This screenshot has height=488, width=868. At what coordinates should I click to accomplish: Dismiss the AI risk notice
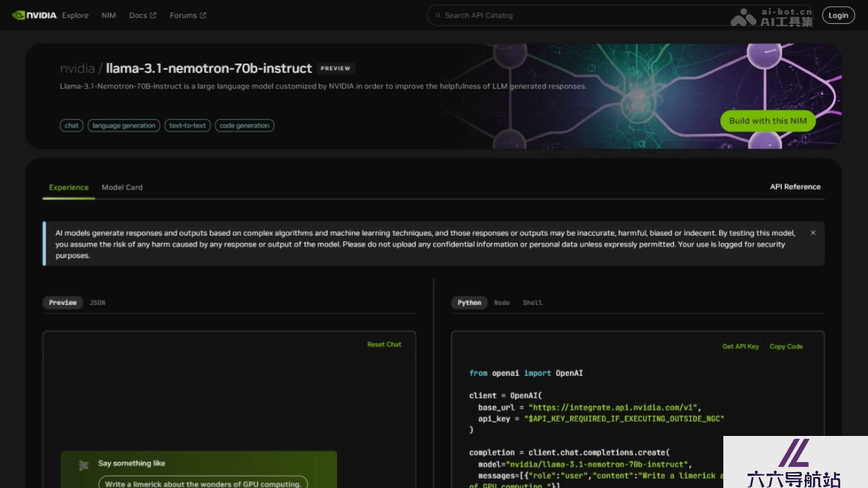[x=813, y=233]
